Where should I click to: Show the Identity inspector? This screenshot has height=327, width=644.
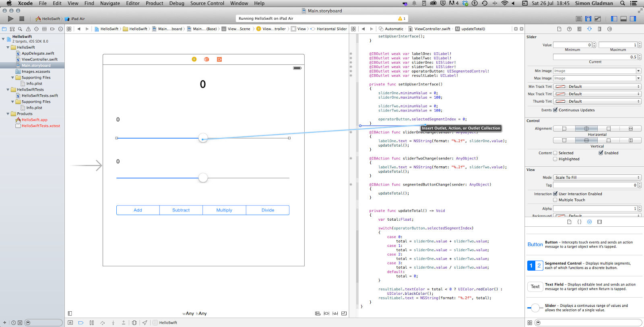coord(579,29)
